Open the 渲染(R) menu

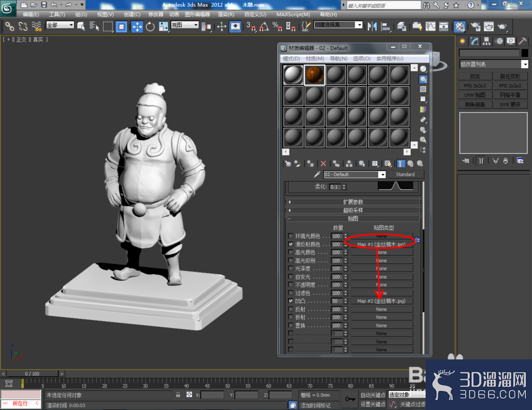pos(226,14)
